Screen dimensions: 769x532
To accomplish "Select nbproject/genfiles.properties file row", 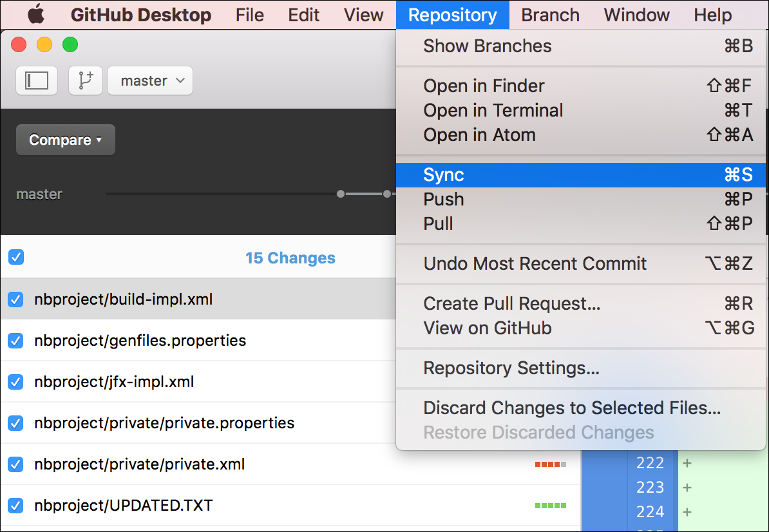I will pos(198,340).
